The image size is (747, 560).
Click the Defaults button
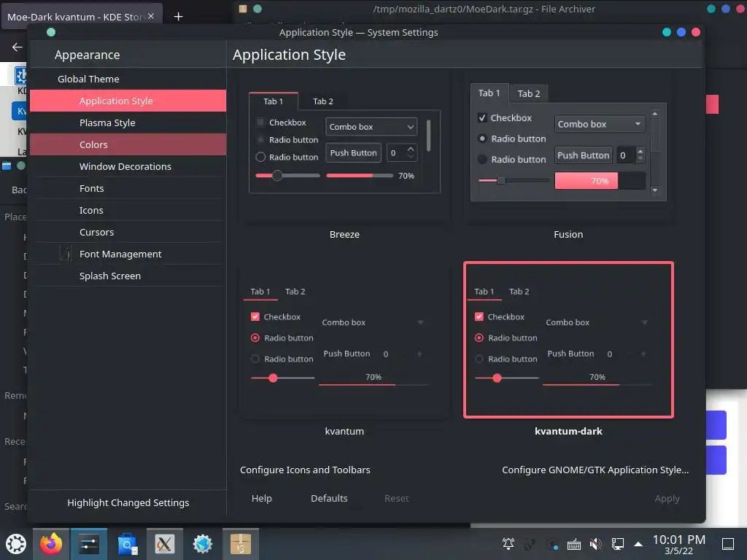329,499
